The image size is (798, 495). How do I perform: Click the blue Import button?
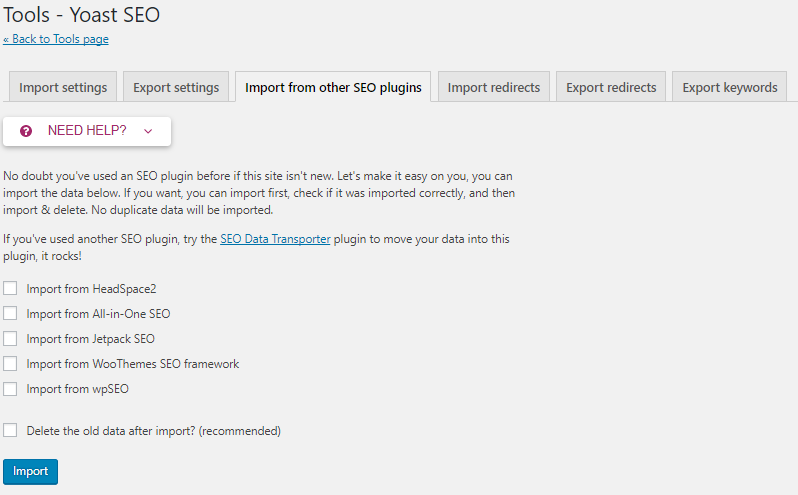click(31, 472)
